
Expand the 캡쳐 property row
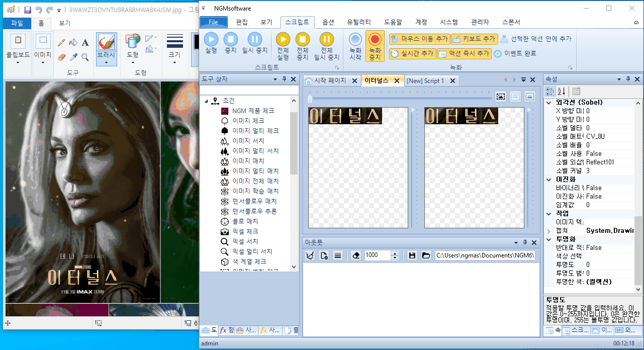(x=548, y=230)
